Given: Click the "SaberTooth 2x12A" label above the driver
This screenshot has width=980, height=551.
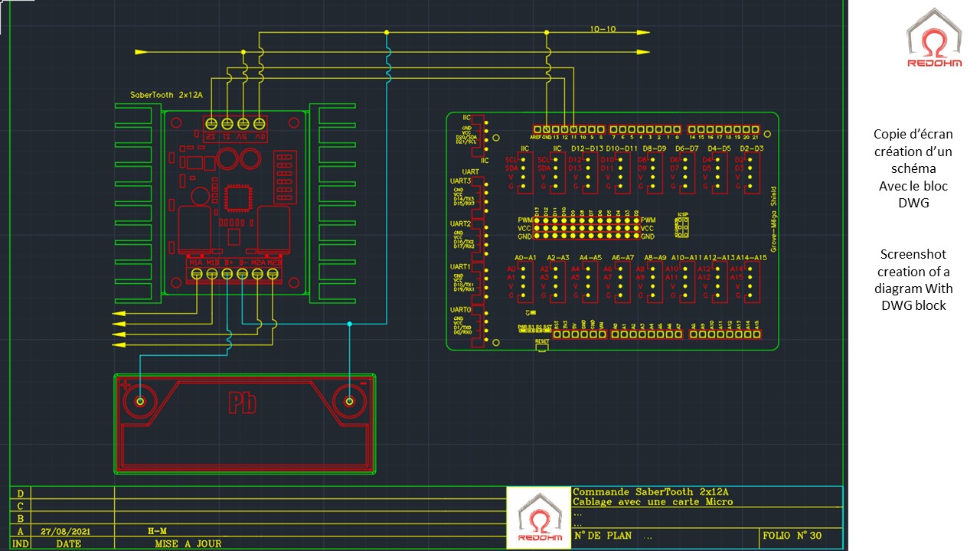Looking at the screenshot, I should 167,95.
